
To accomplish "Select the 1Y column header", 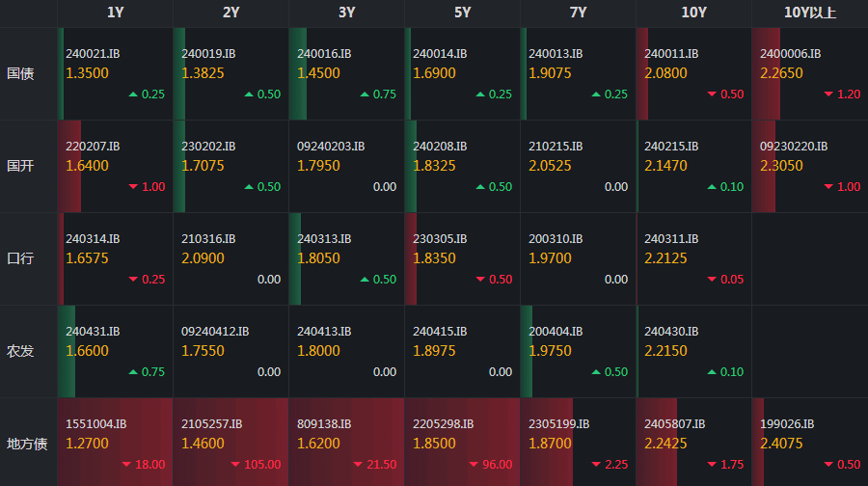I will point(116,13).
